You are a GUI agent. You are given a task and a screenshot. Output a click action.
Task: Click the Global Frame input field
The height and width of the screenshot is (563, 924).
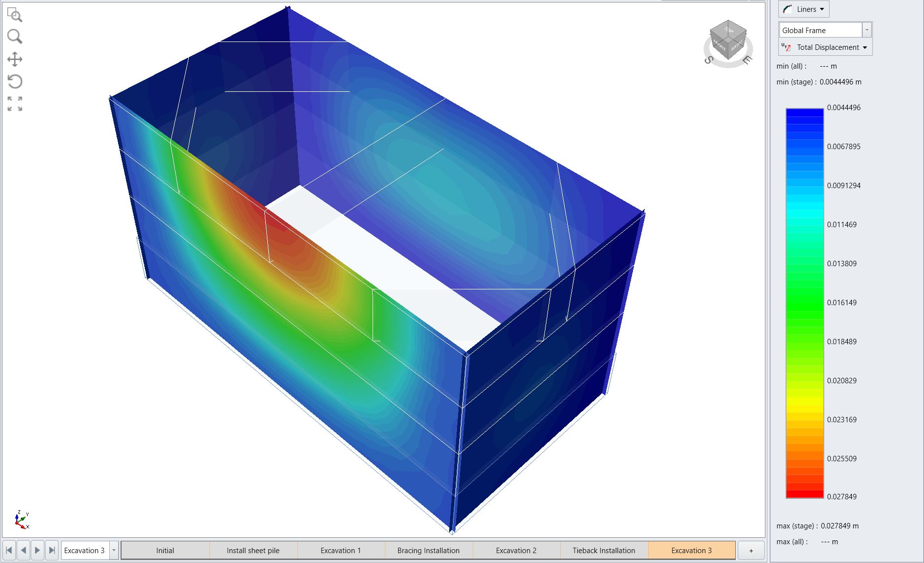821,30
